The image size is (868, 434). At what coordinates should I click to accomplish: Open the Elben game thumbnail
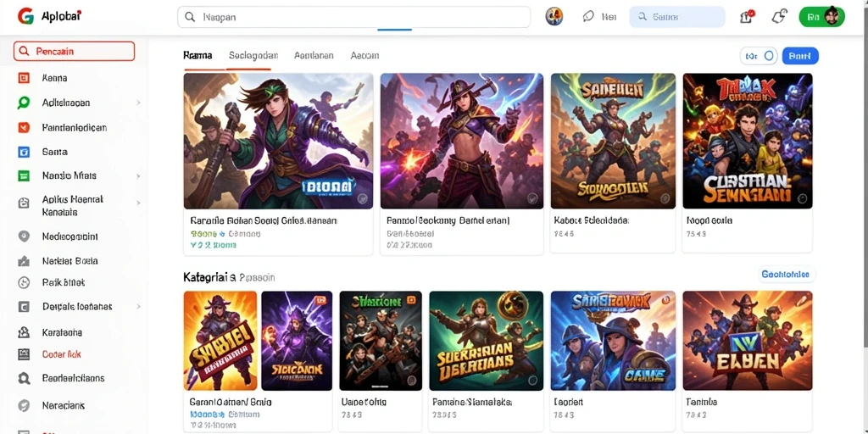point(748,341)
